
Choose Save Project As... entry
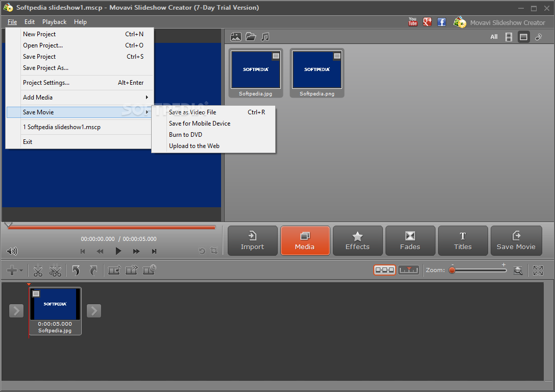point(80,68)
